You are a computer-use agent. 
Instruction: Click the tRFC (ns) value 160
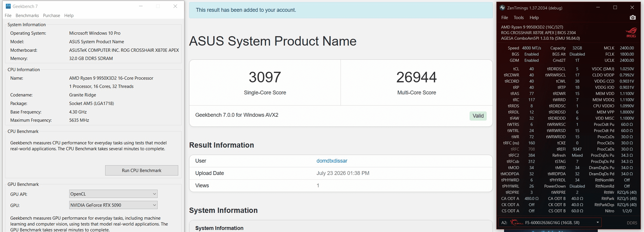(531, 143)
